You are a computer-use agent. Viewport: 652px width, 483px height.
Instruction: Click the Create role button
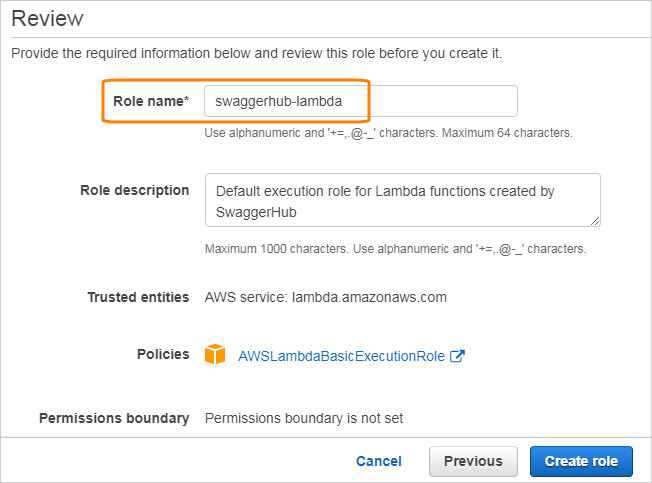click(581, 461)
